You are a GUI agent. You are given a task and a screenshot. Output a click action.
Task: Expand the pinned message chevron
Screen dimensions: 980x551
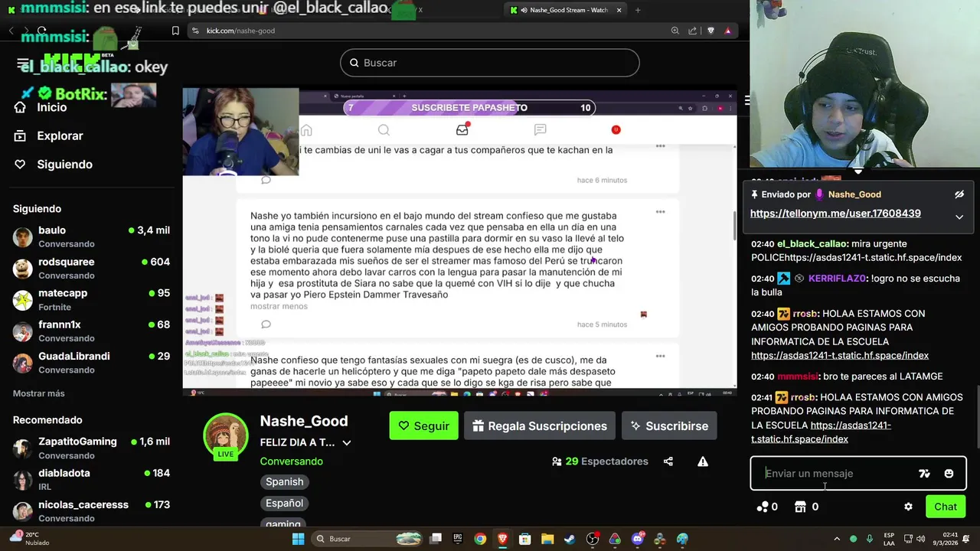click(959, 217)
